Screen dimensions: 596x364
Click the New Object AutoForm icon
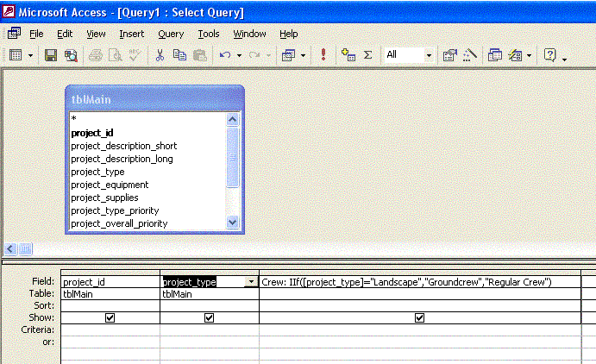pyautogui.click(x=516, y=55)
